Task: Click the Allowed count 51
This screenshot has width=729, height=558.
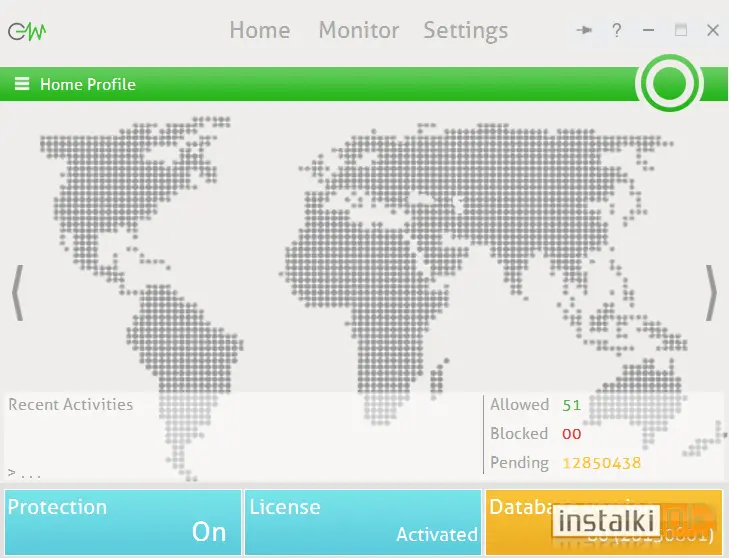Action: click(571, 405)
